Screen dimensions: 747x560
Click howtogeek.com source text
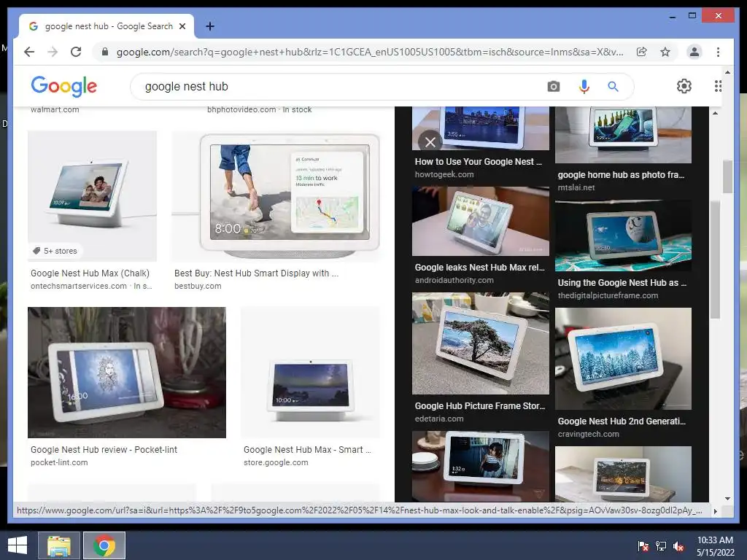tap(444, 174)
